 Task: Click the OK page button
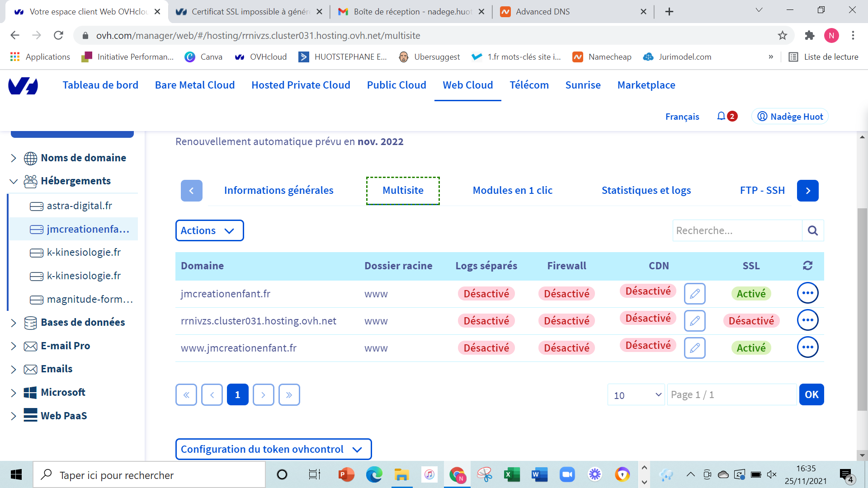811,394
